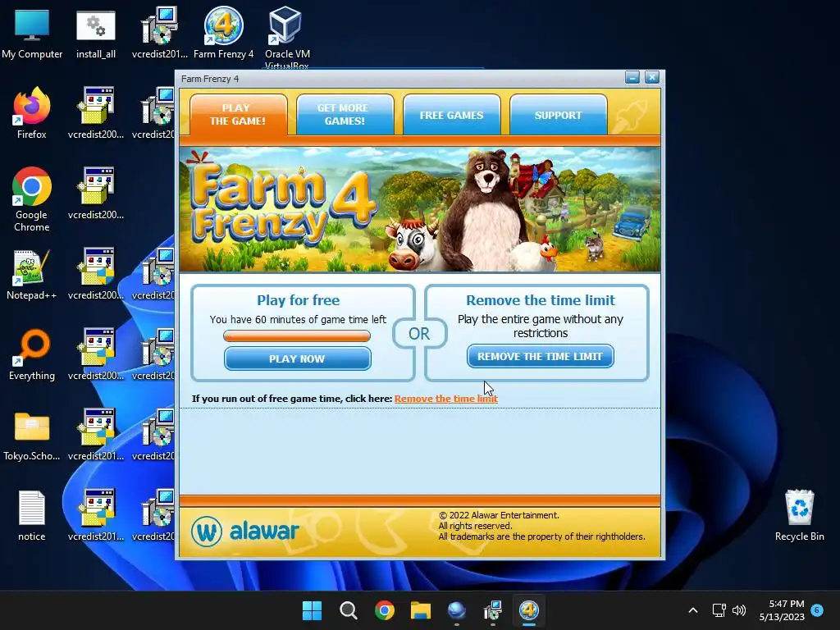Open the FREE GAMES tab

[451, 115]
